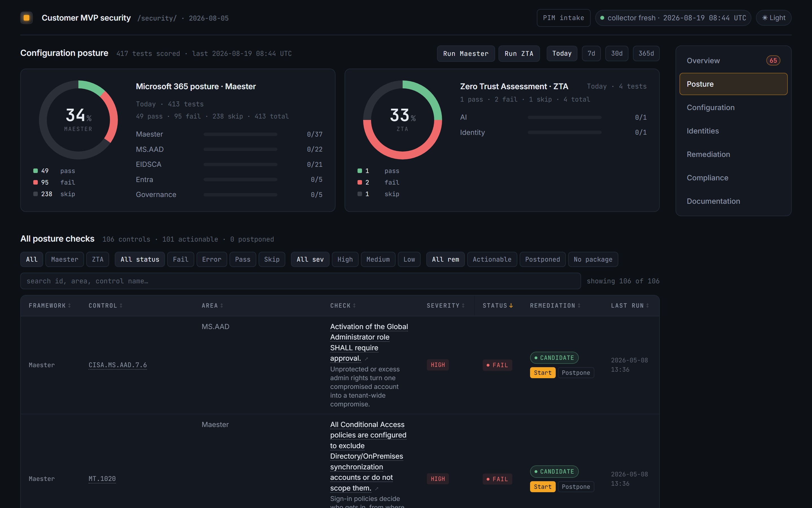Select the All sev filter
Image resolution: width=812 pixels, height=508 pixels.
coord(310,259)
